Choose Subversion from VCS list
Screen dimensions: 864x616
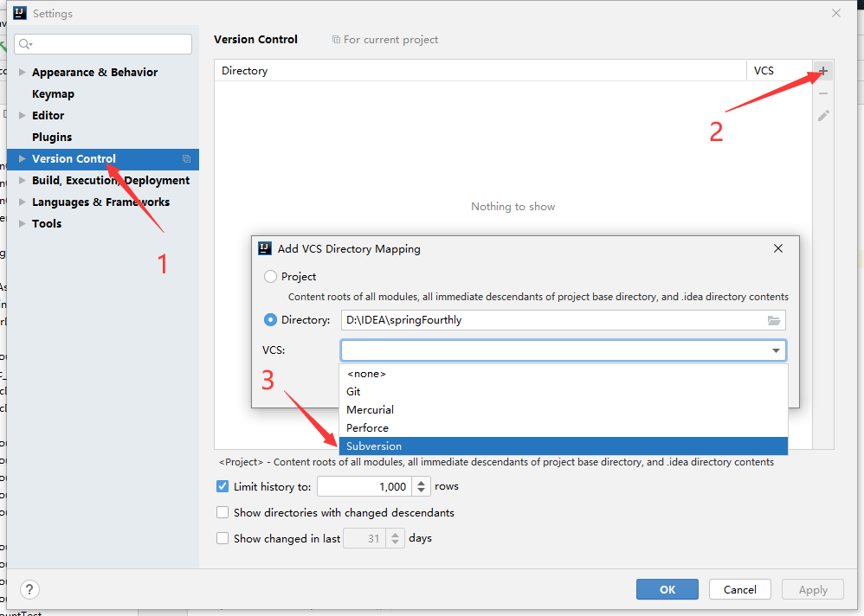point(563,446)
